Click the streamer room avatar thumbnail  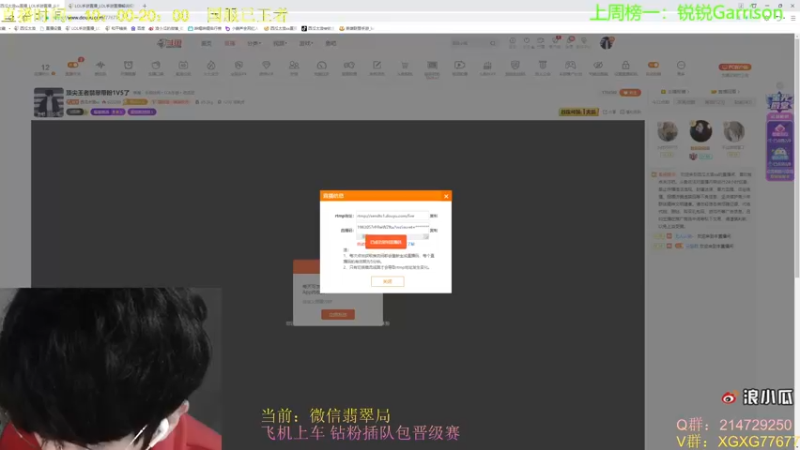point(48,102)
